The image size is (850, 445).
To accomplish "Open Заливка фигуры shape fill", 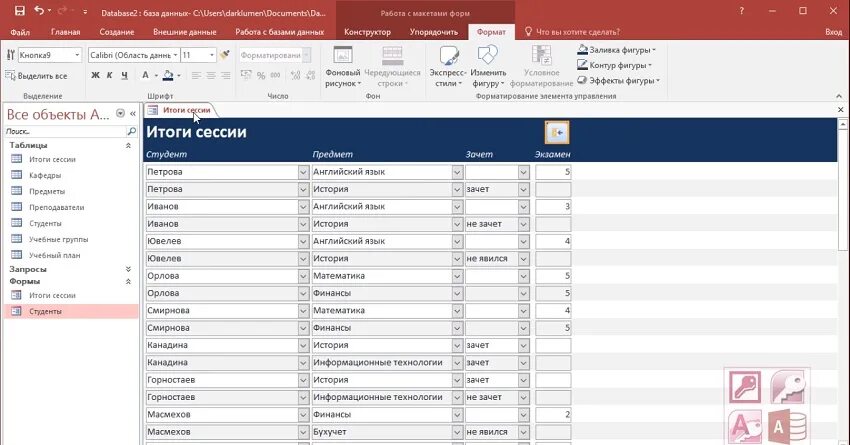I will [616, 50].
